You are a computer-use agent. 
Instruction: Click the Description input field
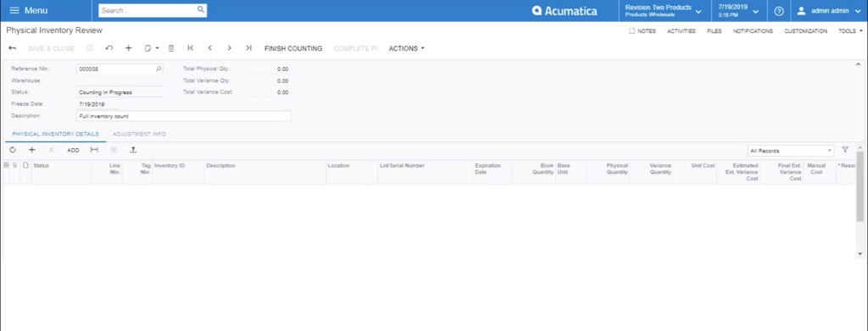pyautogui.click(x=184, y=116)
